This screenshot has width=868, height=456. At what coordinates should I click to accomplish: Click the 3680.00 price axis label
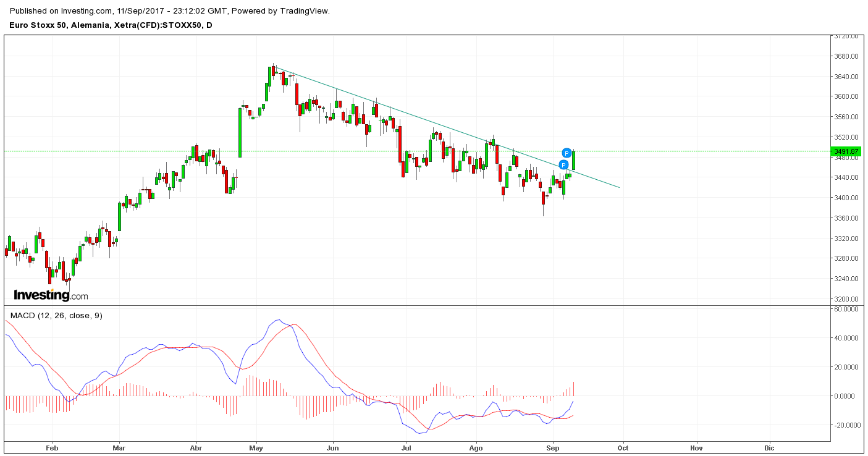coord(846,56)
